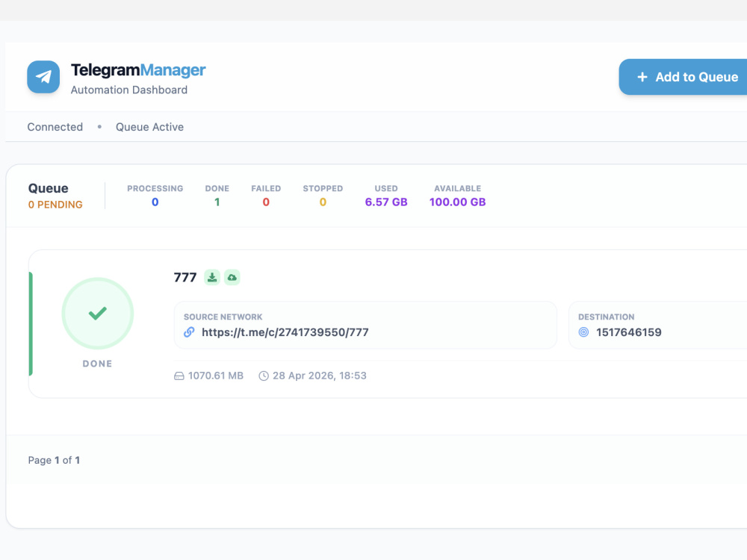This screenshot has height=560, width=747.
Task: Click the target icon beside destination 1517646159
Action: point(583,332)
